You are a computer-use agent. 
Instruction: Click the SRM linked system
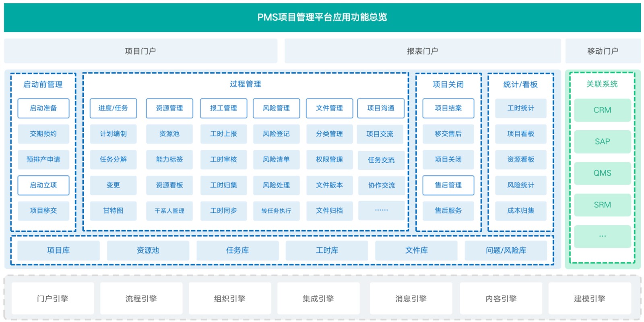point(603,205)
